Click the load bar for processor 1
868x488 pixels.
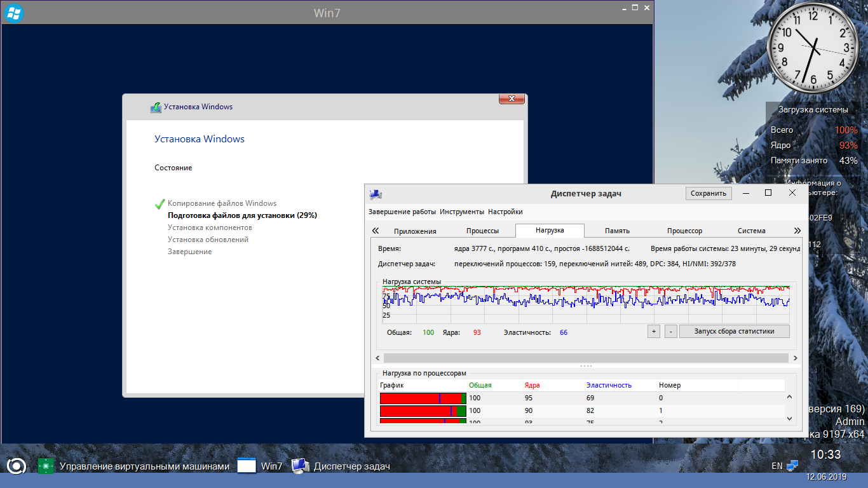[x=423, y=411]
